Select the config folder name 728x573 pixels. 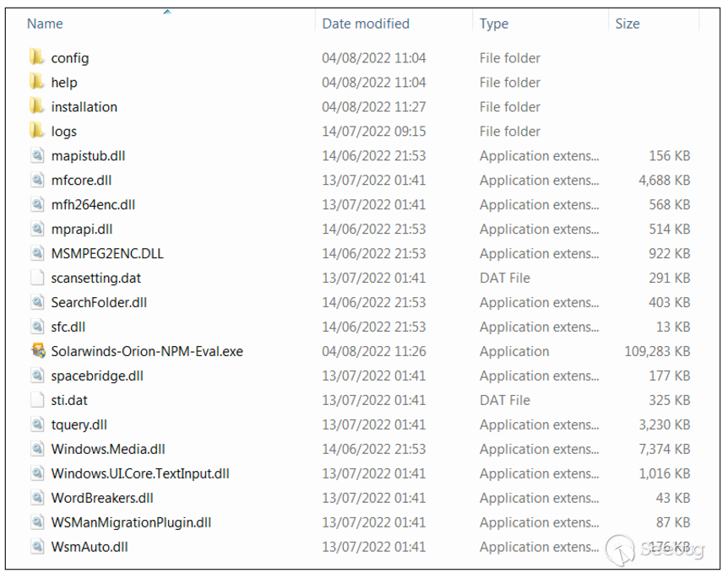click(69, 58)
